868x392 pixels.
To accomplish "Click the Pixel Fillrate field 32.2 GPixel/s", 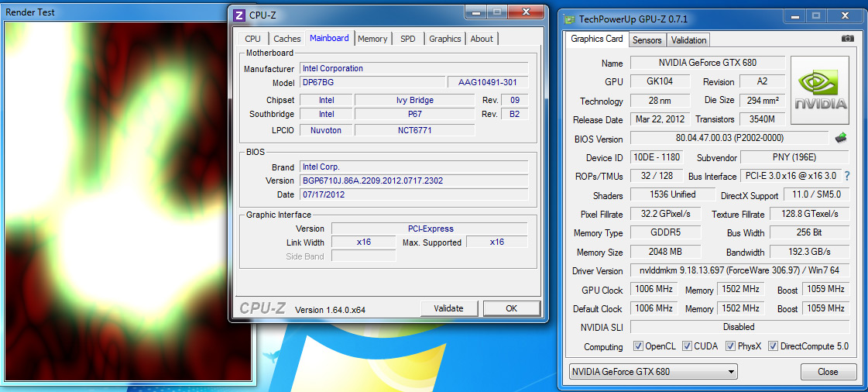I will point(665,214).
